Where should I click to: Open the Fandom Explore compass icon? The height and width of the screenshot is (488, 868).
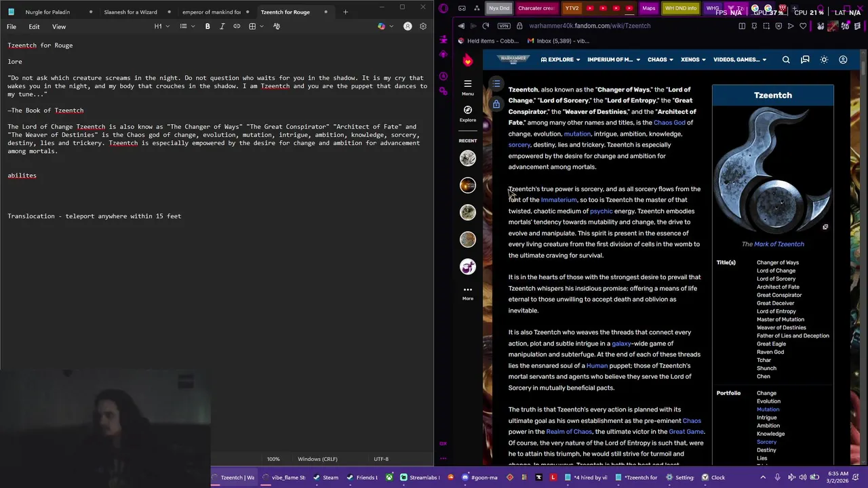tap(468, 112)
